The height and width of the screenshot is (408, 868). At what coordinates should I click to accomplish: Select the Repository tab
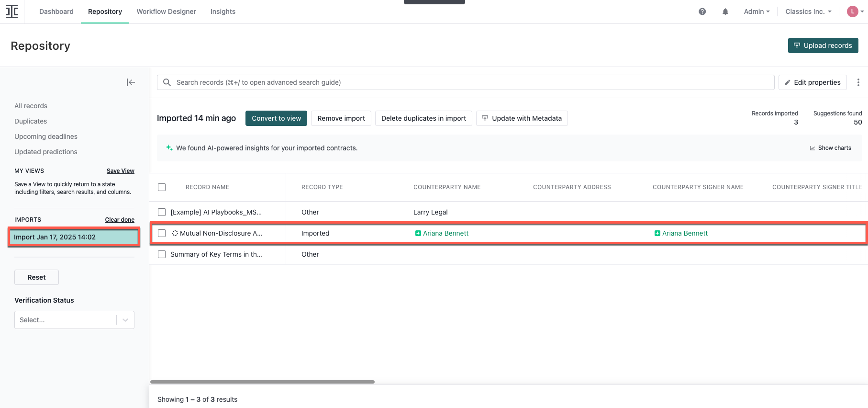[105, 11]
